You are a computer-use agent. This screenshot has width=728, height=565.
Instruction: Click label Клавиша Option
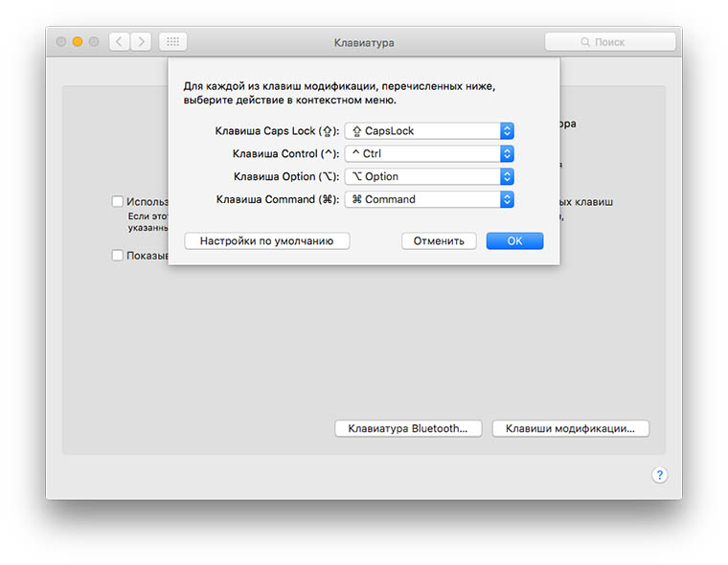[x=286, y=177]
